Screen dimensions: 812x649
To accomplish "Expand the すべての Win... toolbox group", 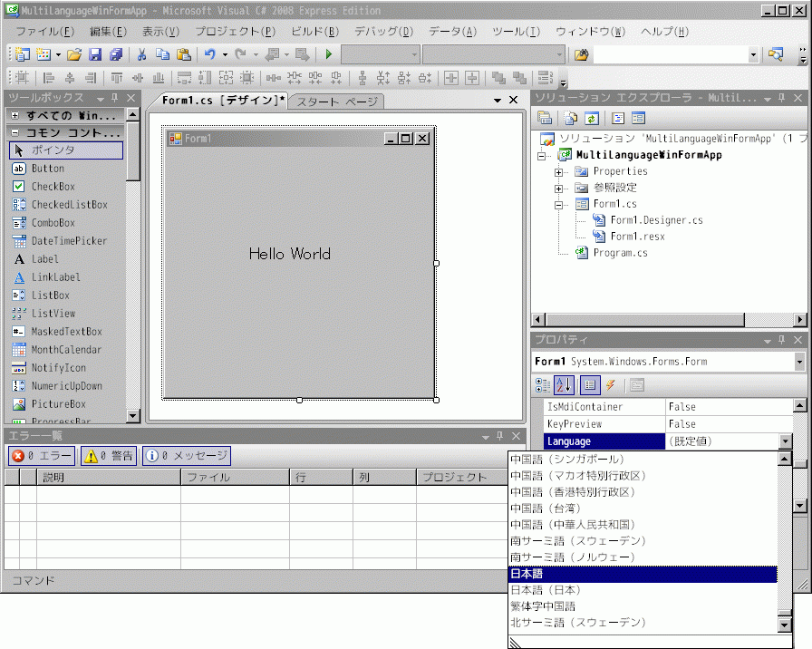I will 15,115.
